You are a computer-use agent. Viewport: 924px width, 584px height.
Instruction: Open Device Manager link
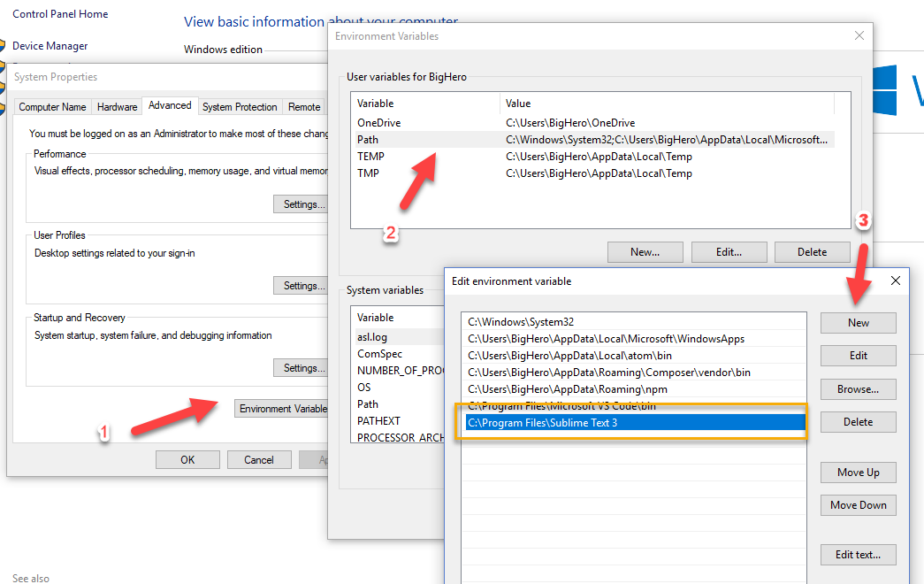pyautogui.click(x=50, y=46)
